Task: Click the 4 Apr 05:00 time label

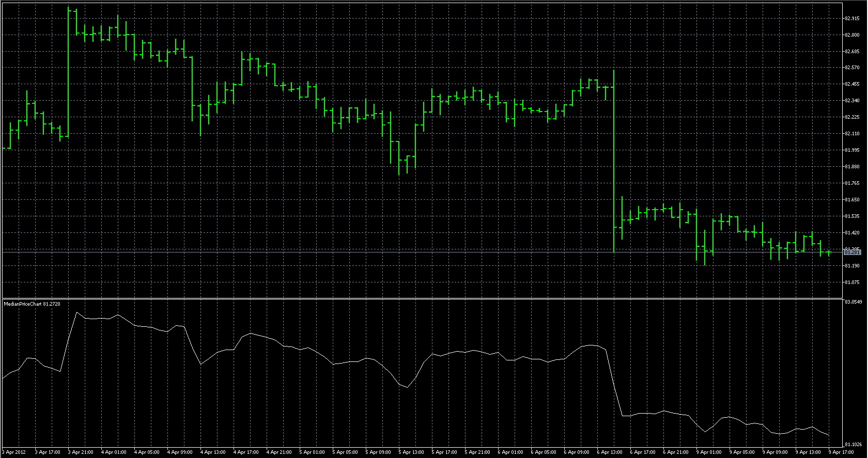Action: coord(147,452)
